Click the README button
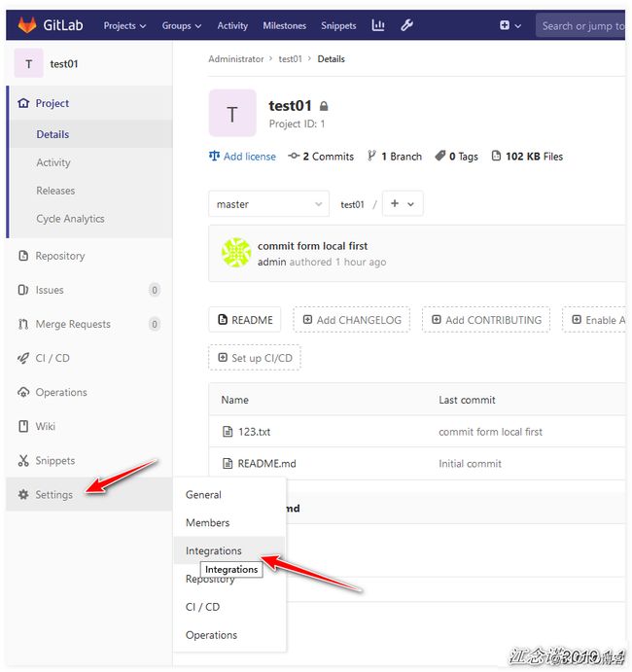This screenshot has width=632, height=672. click(245, 320)
